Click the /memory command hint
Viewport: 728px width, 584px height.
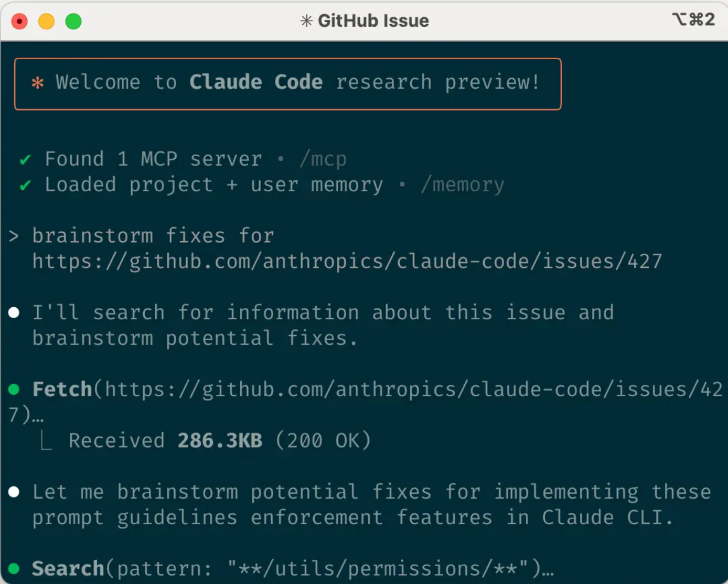[462, 185]
